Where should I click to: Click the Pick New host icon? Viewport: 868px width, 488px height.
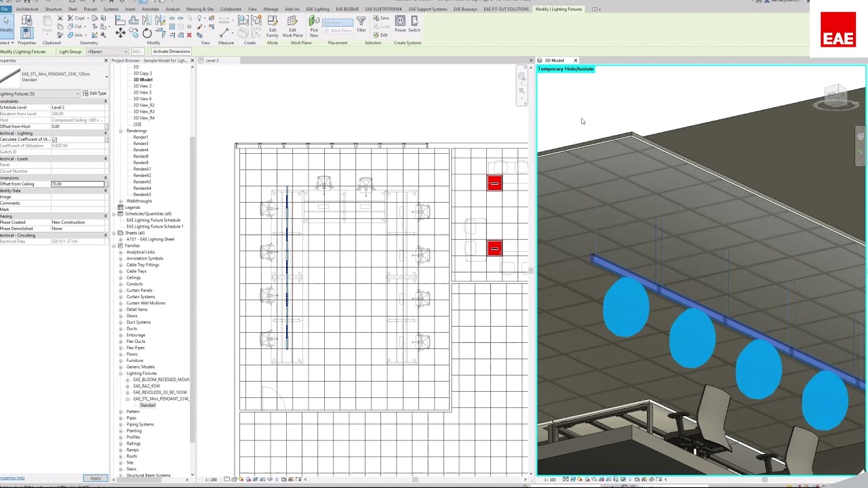tap(314, 26)
